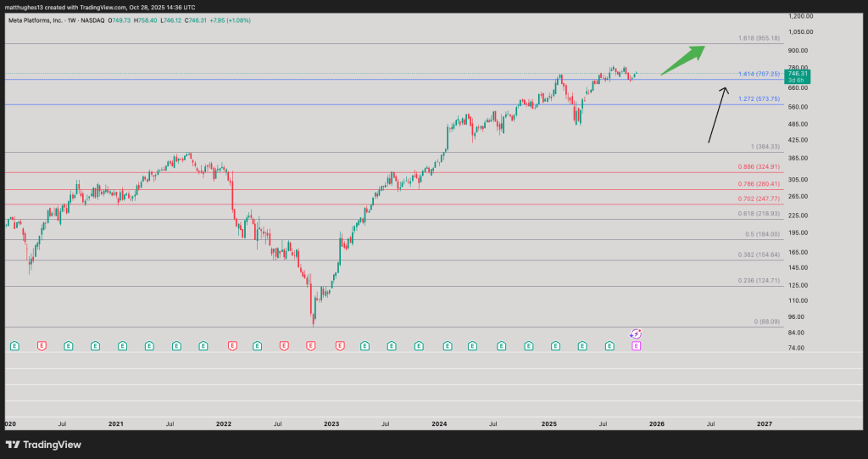Click the leftmost green earnings marker

pyautogui.click(x=14, y=346)
